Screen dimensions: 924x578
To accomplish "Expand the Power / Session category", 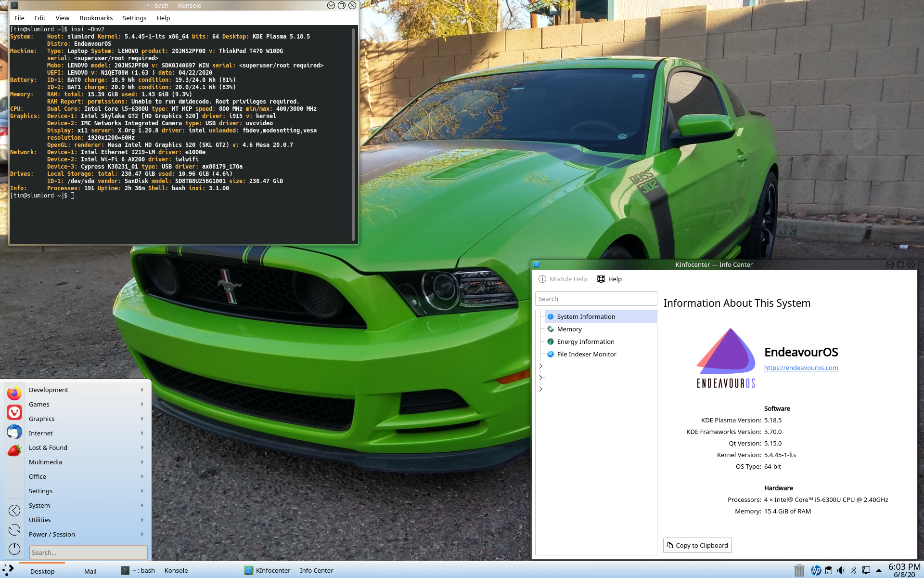I will point(87,534).
